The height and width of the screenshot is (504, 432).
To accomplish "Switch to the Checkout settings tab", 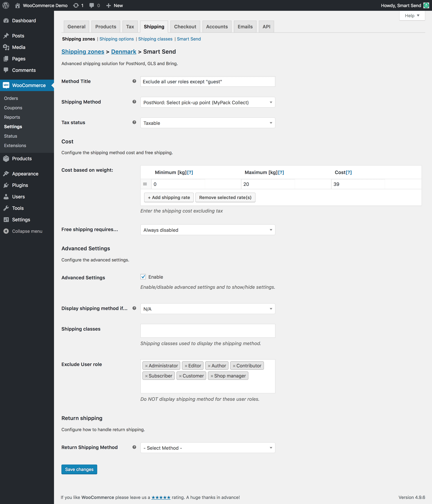I will coord(185,27).
